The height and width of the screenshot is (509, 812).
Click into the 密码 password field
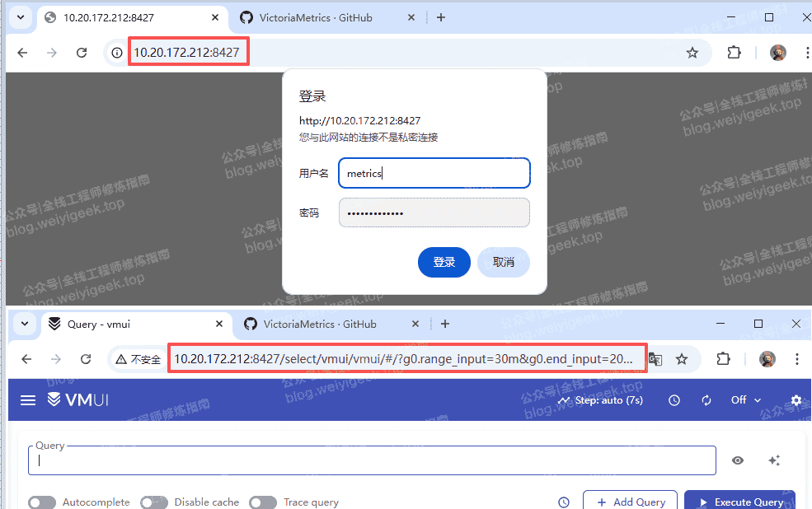434,212
